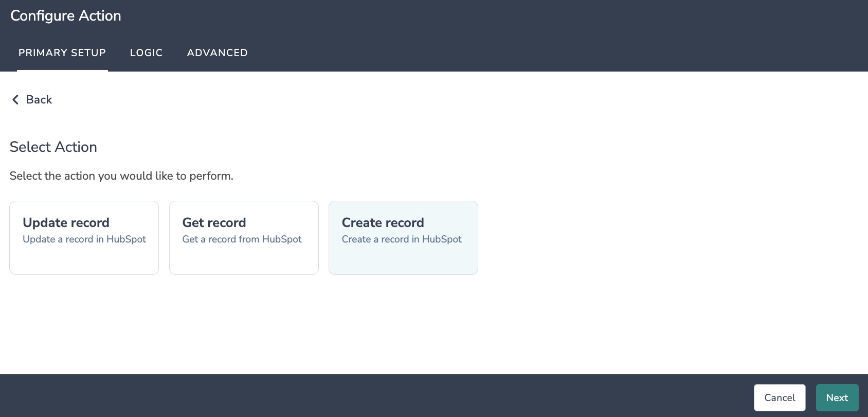Cancel the action configuration
Screen dimensions: 868x417
[x=780, y=397]
